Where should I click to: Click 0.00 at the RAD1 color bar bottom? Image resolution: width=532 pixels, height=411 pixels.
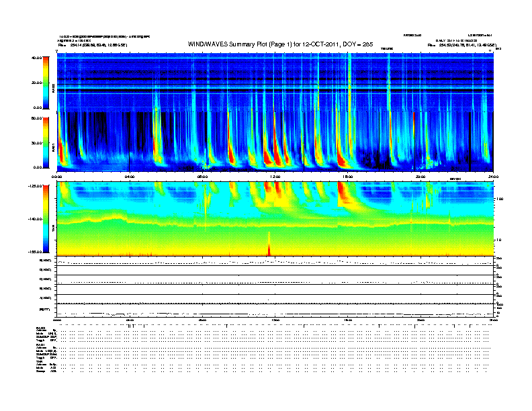point(38,167)
